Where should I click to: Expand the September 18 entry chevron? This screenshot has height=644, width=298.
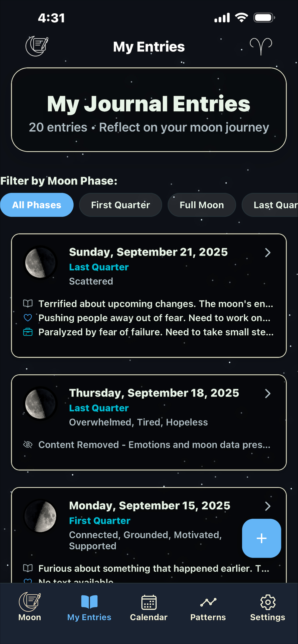tap(267, 393)
